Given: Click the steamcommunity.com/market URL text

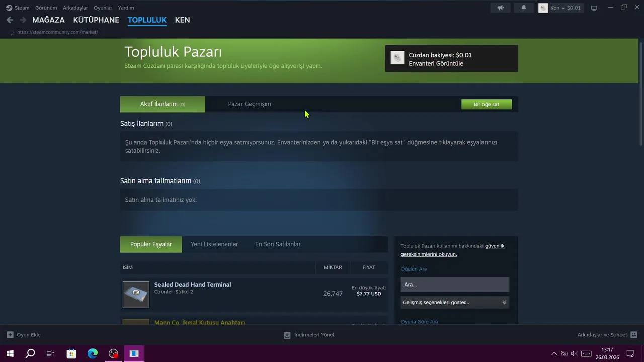Looking at the screenshot, I should (57, 32).
